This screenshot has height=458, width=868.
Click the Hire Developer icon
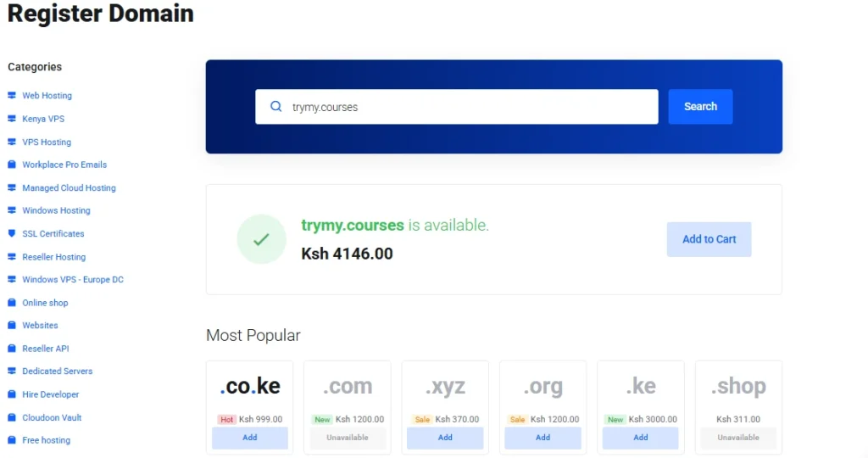tap(12, 394)
